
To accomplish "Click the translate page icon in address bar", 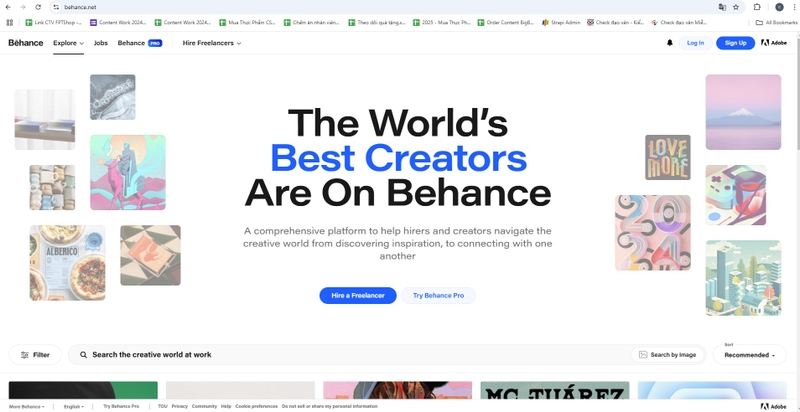I will tap(722, 7).
